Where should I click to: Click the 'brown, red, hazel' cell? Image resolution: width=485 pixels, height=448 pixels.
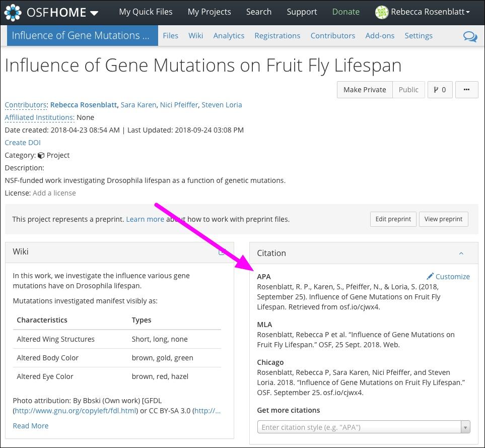pos(160,376)
